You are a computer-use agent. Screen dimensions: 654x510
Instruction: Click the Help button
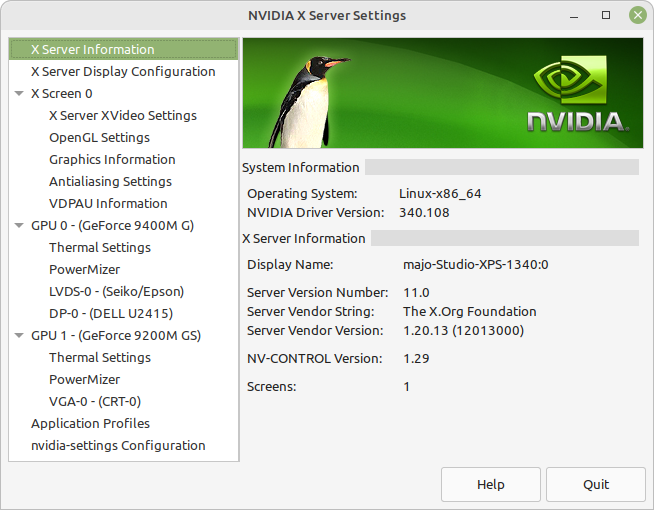491,485
